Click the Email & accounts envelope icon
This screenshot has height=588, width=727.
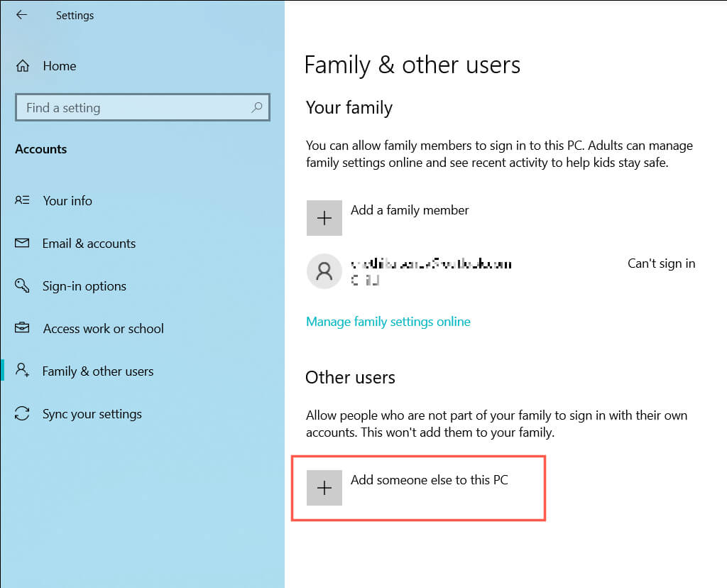click(23, 243)
